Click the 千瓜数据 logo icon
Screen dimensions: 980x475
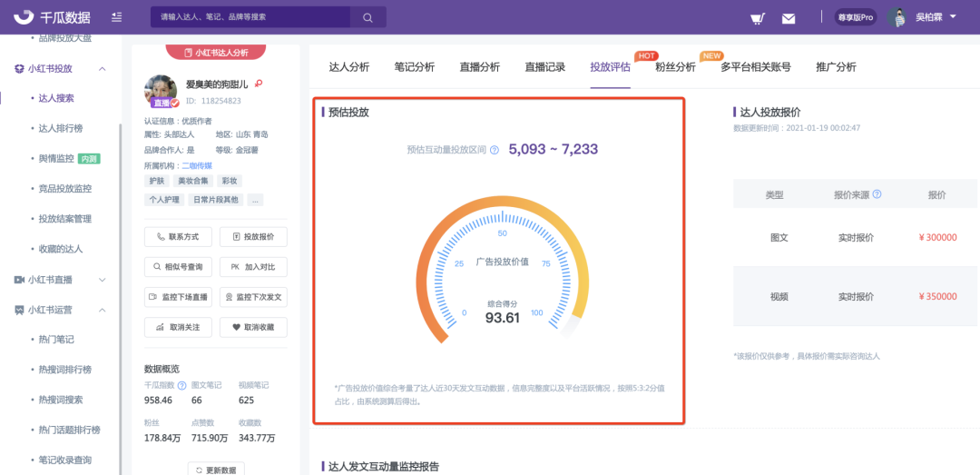pyautogui.click(x=24, y=17)
